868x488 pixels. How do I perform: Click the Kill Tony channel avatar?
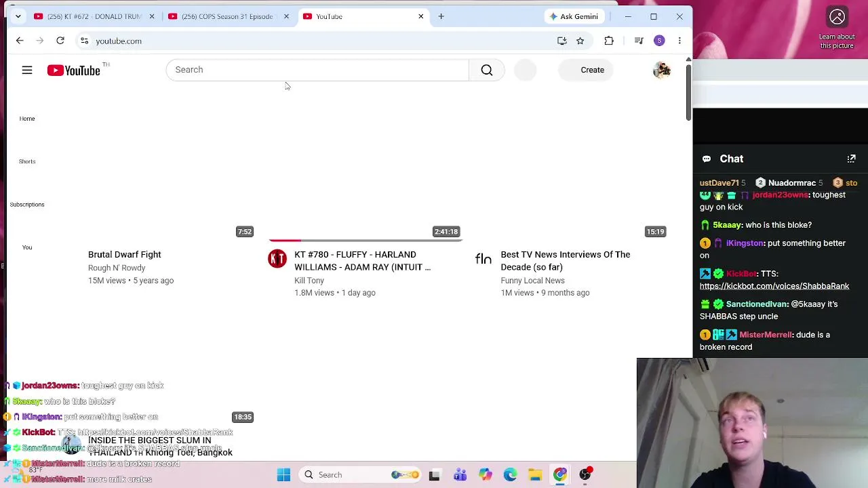click(x=277, y=258)
